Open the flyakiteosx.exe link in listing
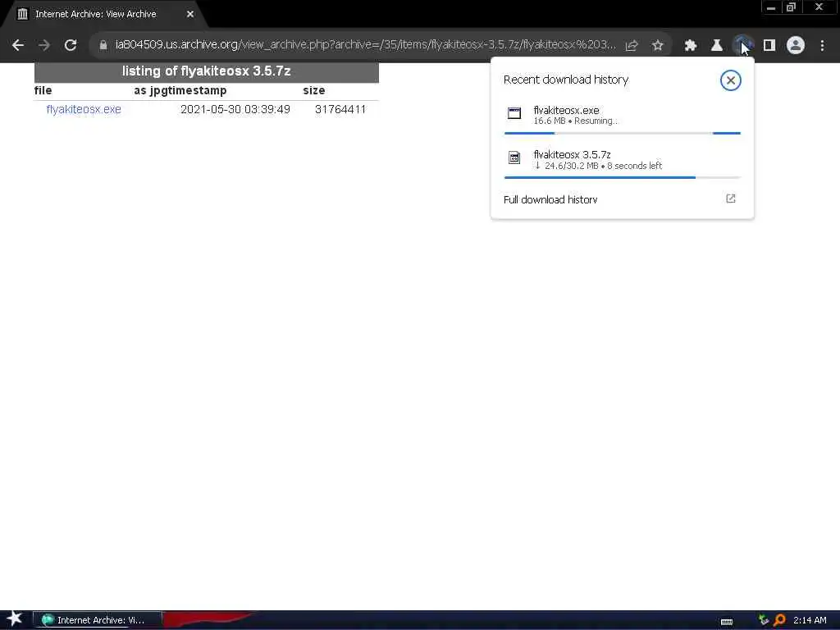Viewport: 840px width, 630px height. [84, 109]
